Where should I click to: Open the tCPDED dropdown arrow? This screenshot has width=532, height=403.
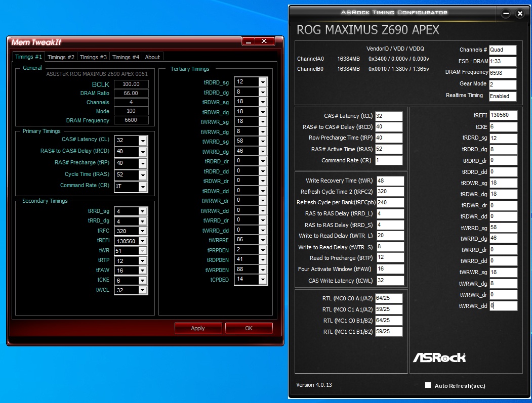(263, 279)
